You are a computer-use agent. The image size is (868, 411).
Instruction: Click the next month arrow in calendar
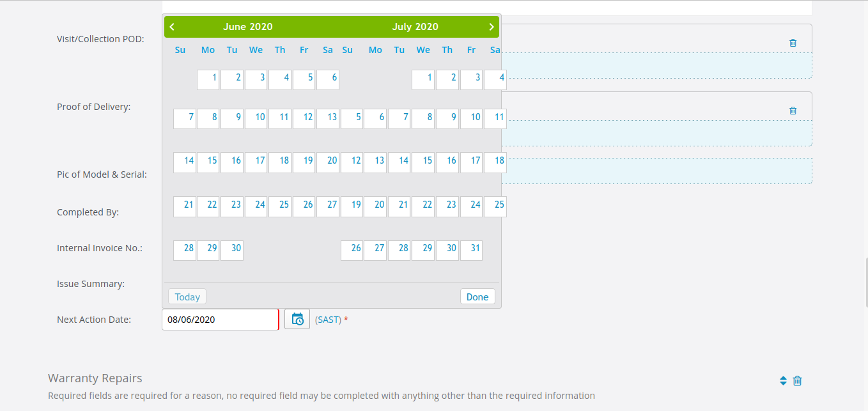491,27
